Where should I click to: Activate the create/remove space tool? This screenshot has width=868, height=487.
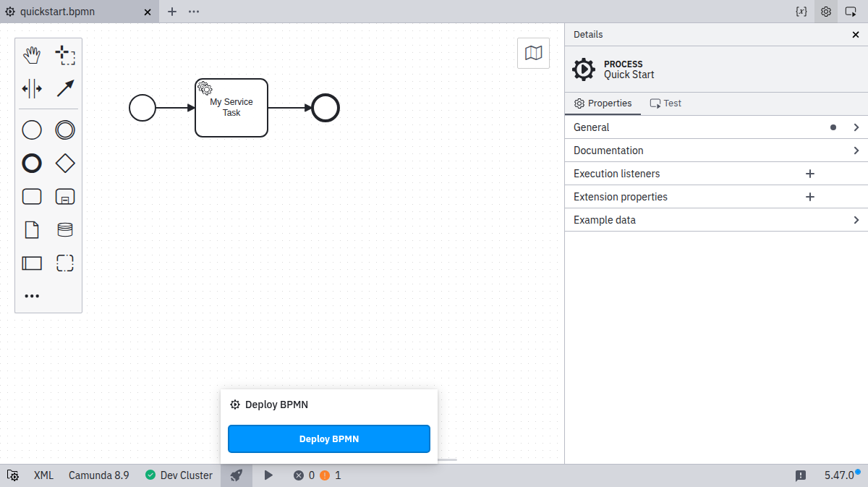[x=32, y=88]
